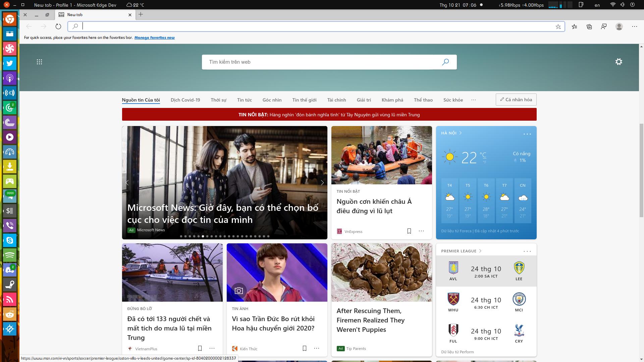This screenshot has width=644, height=362.
Task: Open the Viber phone icon in dock
Action: 10,226
